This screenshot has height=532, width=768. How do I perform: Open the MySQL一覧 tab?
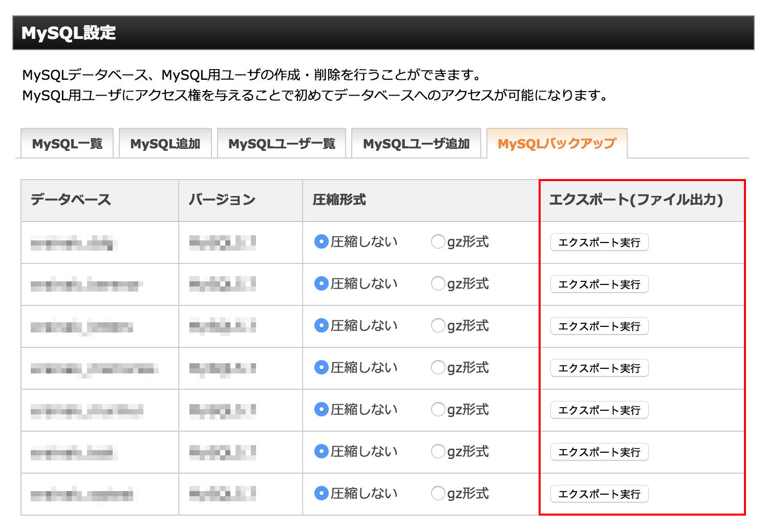coord(67,144)
